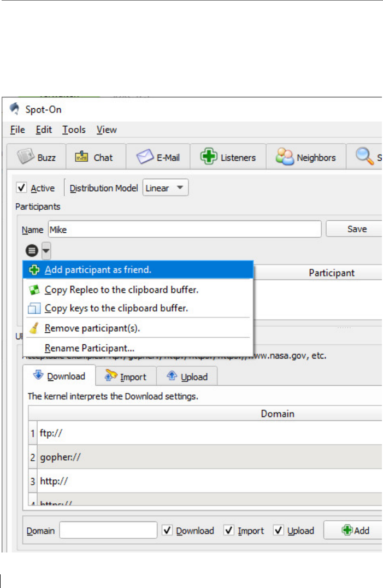Click the Add domain button
Screen dimensions: 383x588
(x=355, y=530)
